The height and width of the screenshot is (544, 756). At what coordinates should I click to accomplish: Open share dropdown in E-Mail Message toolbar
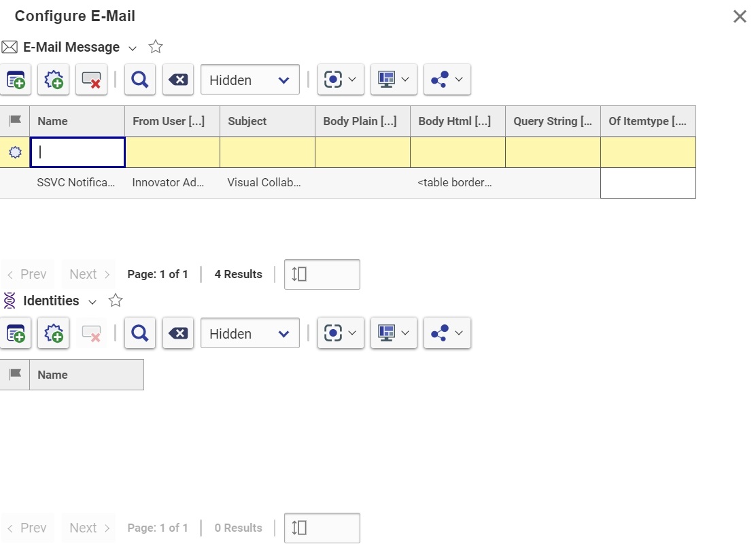447,80
